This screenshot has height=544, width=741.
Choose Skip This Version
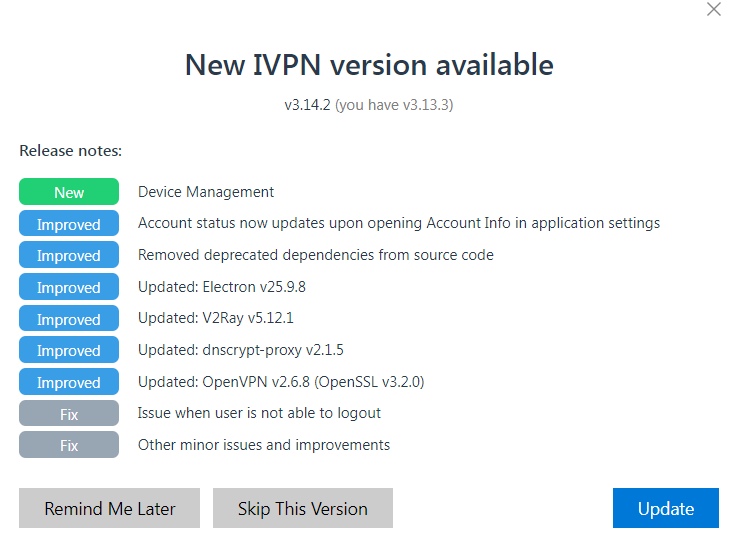(x=302, y=508)
